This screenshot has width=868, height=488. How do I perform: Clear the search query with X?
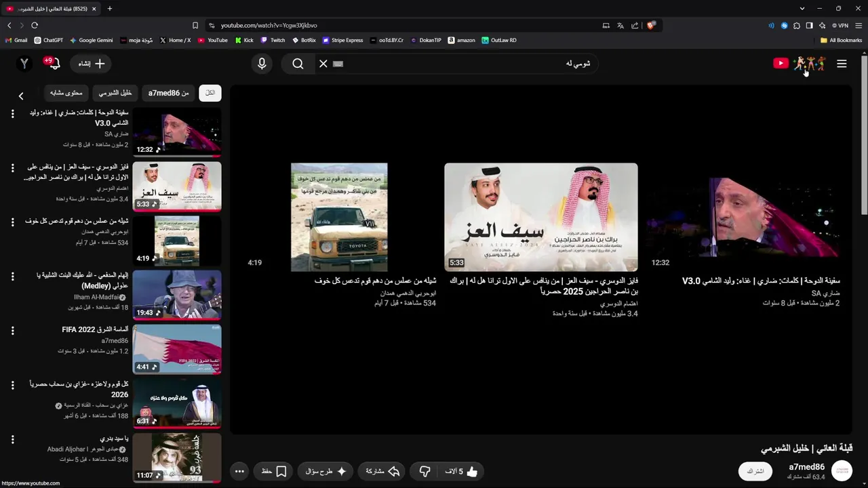tap(323, 64)
